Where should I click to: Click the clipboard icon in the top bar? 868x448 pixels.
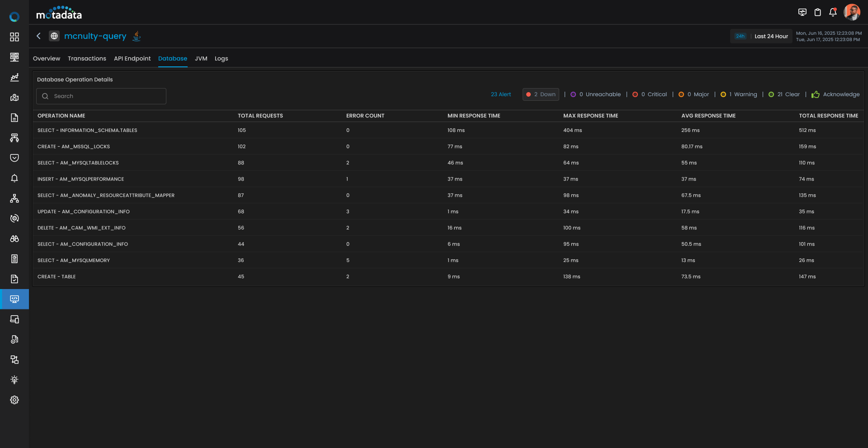tap(818, 12)
